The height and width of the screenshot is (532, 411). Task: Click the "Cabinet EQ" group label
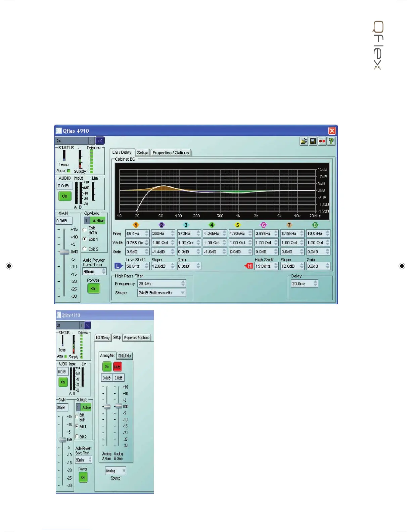(125, 159)
